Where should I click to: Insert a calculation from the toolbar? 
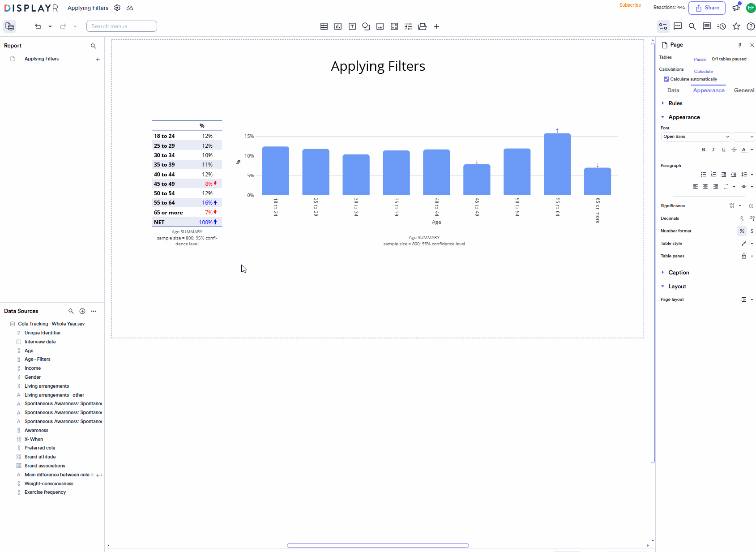point(394,26)
